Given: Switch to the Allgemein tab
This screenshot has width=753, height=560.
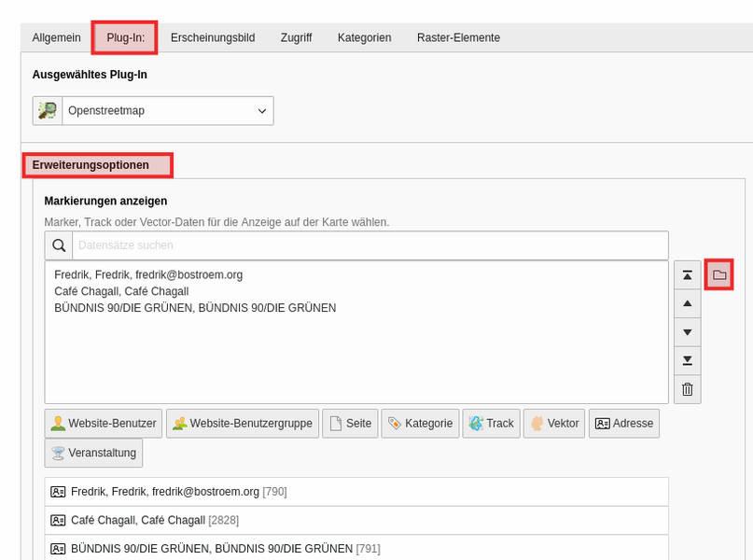Looking at the screenshot, I should click(x=56, y=37).
